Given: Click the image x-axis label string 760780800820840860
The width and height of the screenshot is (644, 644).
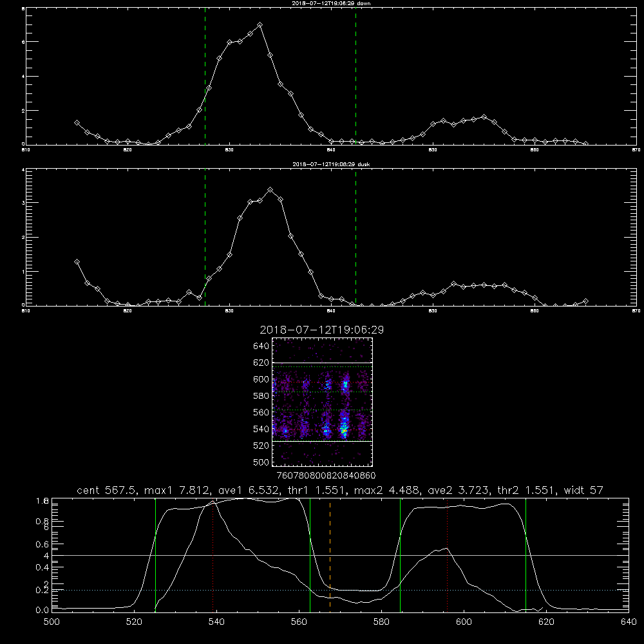Looking at the screenshot, I should 326,476.
